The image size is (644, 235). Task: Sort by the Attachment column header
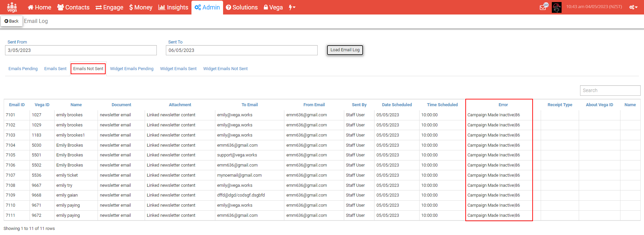pos(180,105)
